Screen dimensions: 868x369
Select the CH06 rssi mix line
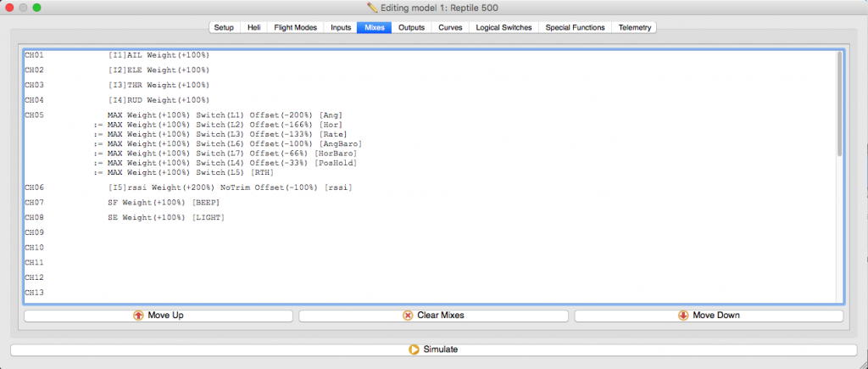pyautogui.click(x=230, y=187)
